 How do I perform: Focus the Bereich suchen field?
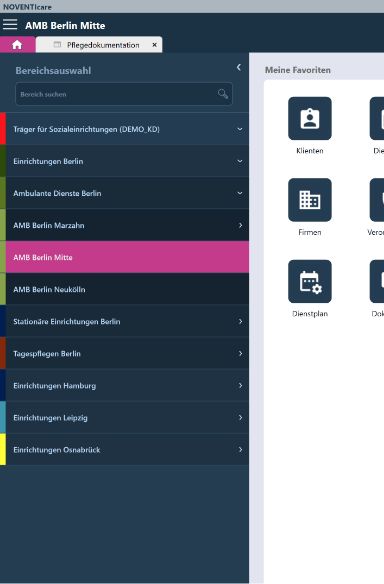tap(124, 94)
